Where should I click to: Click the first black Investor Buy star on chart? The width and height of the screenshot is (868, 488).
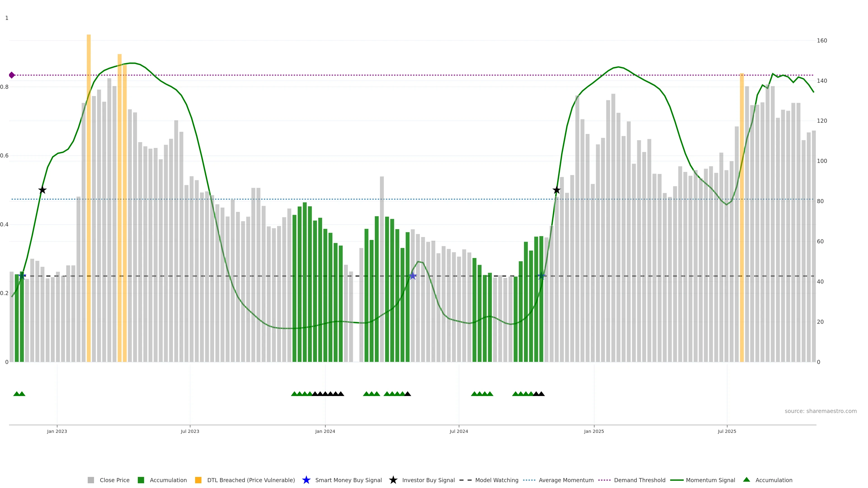[42, 190]
